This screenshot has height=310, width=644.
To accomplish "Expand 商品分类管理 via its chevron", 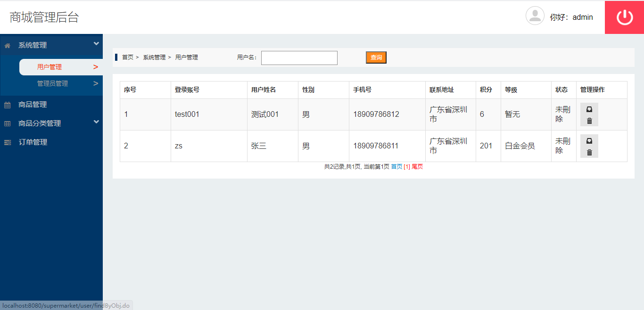I will [x=96, y=122].
